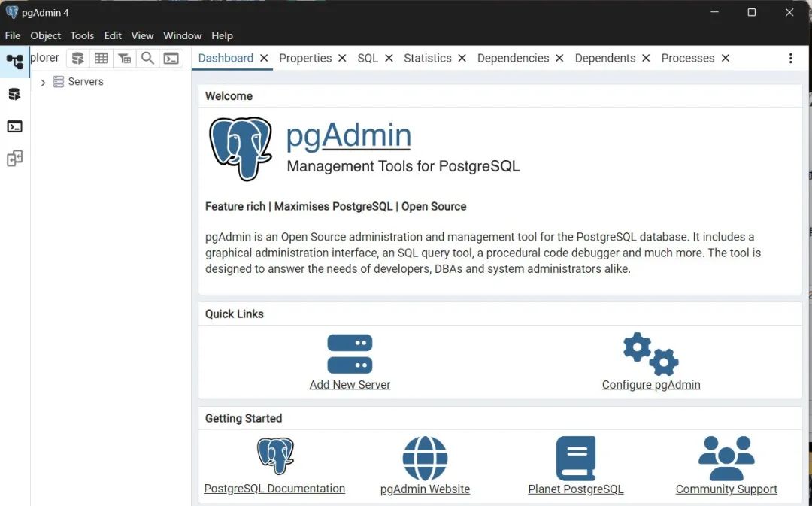The height and width of the screenshot is (506, 812).
Task: Open the Help menu
Action: pos(222,36)
